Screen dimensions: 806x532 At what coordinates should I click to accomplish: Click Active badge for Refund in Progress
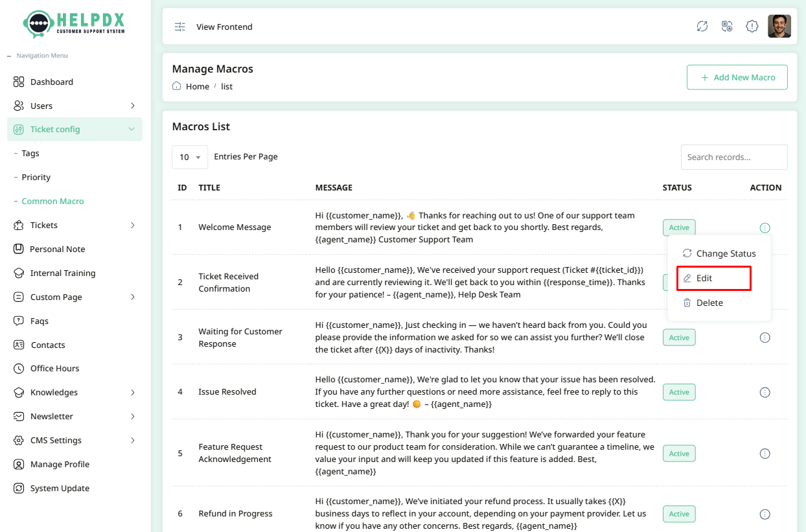point(678,514)
